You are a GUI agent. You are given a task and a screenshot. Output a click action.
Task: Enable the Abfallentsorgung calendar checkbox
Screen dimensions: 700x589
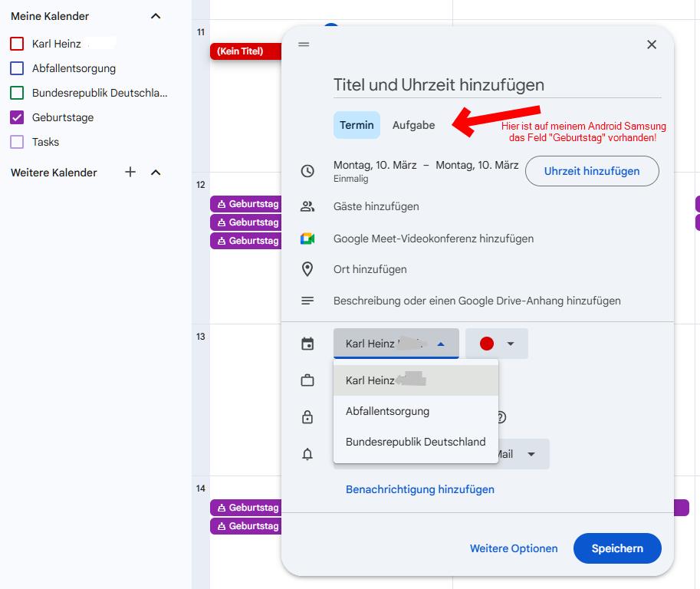click(x=17, y=68)
